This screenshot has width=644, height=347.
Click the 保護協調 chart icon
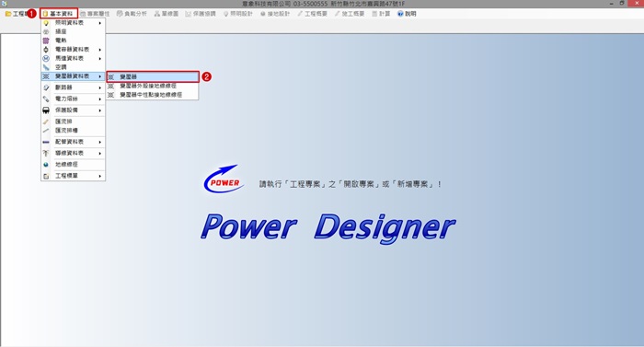click(188, 14)
